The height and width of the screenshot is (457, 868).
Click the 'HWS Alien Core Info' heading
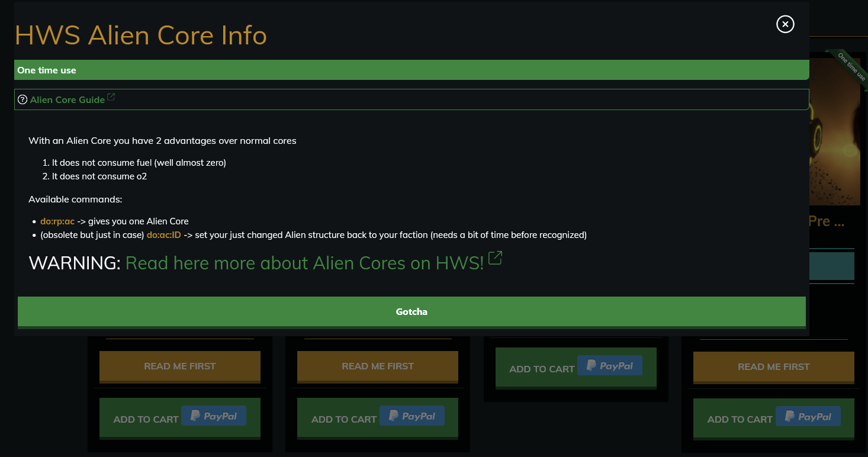click(x=141, y=36)
